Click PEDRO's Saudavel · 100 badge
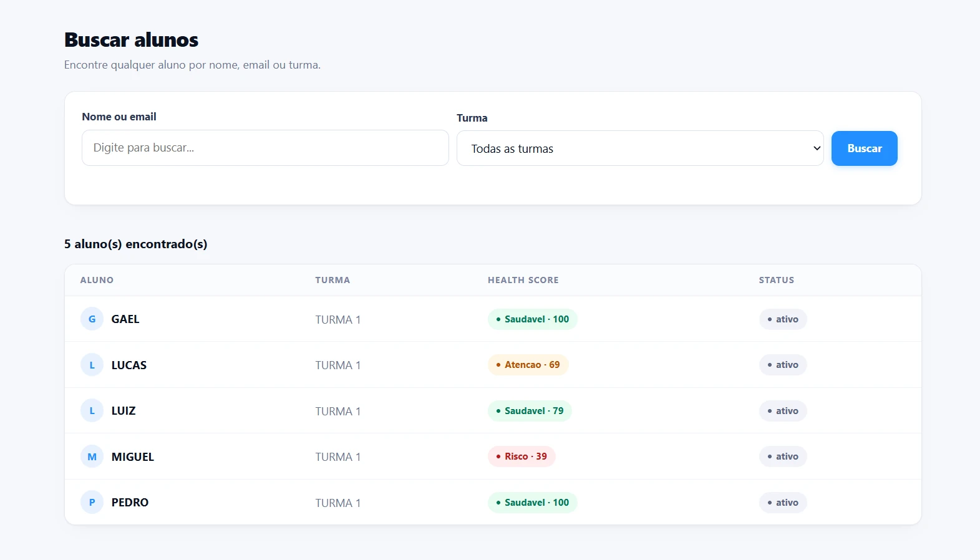 tap(533, 503)
